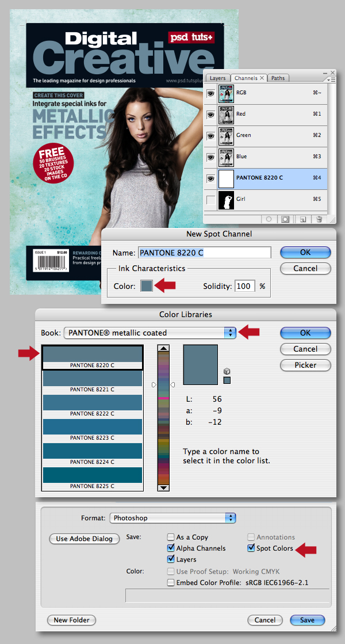
Task: Click the New Folder button
Action: point(71,620)
